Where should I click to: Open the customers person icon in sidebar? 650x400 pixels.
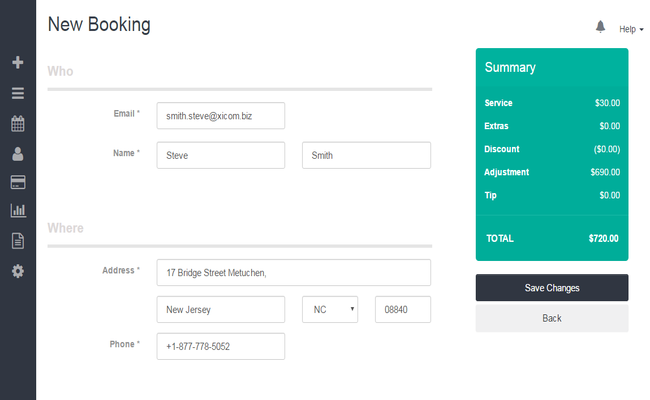coord(17,154)
